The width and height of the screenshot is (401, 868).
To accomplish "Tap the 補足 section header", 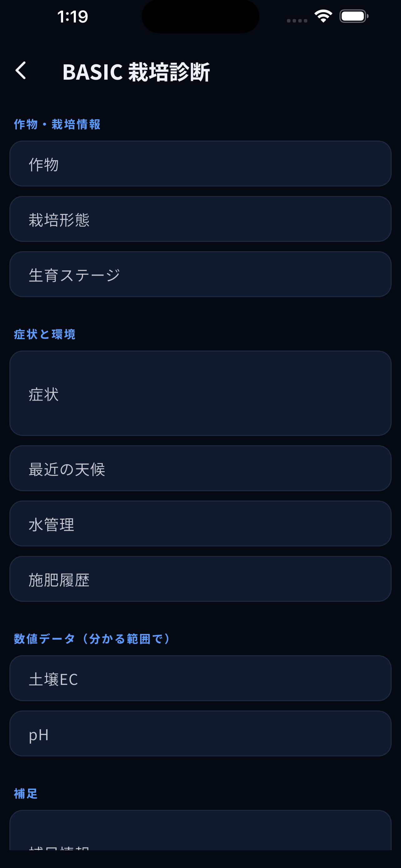I will (26, 794).
